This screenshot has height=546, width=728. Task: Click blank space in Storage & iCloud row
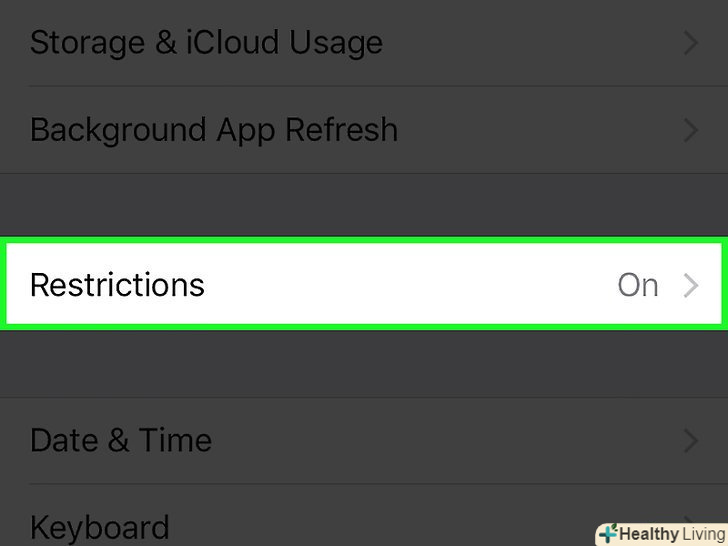(530, 43)
